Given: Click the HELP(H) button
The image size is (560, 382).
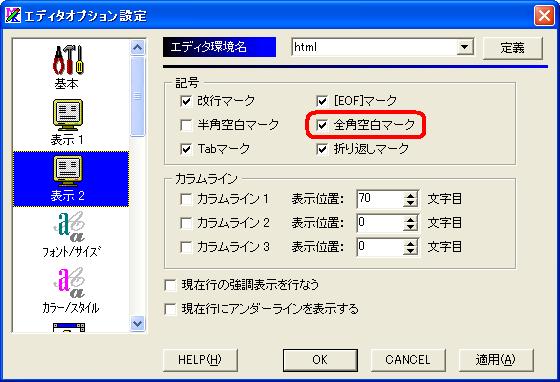Looking at the screenshot, I should (200, 360).
